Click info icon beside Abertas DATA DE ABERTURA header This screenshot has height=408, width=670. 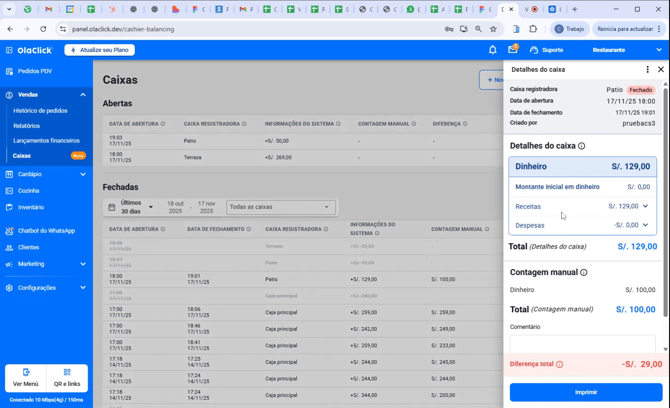click(x=163, y=124)
